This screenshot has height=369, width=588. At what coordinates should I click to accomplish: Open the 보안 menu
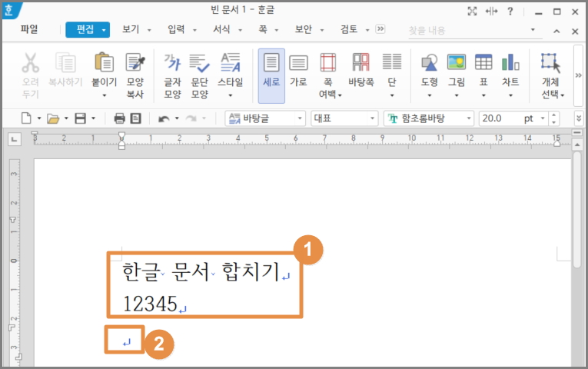coord(304,29)
